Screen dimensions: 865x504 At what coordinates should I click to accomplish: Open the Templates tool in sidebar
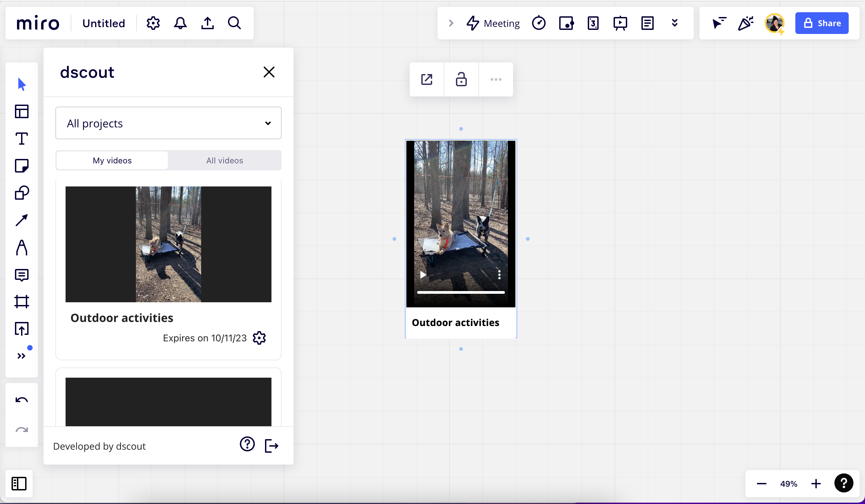pos(22,111)
